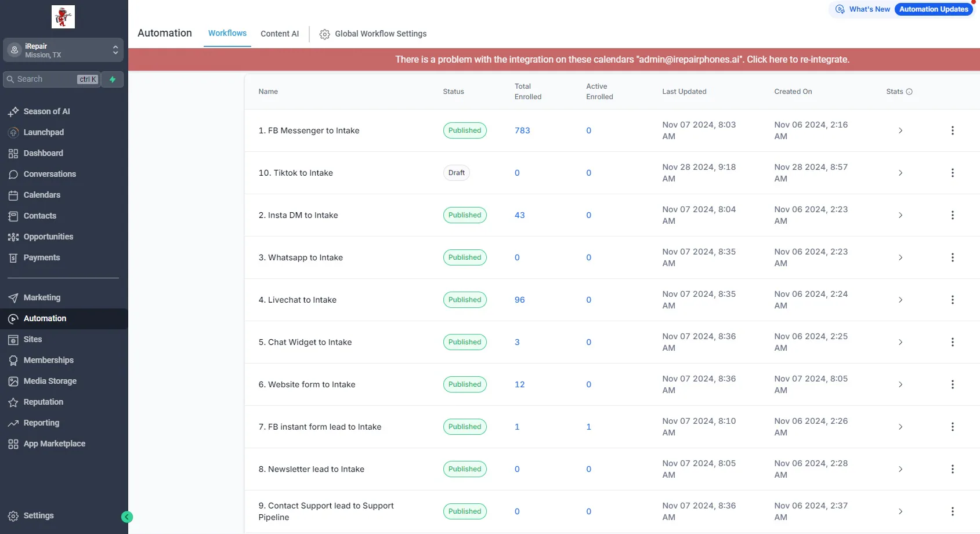Click the Dashboard grid icon

coord(13,153)
